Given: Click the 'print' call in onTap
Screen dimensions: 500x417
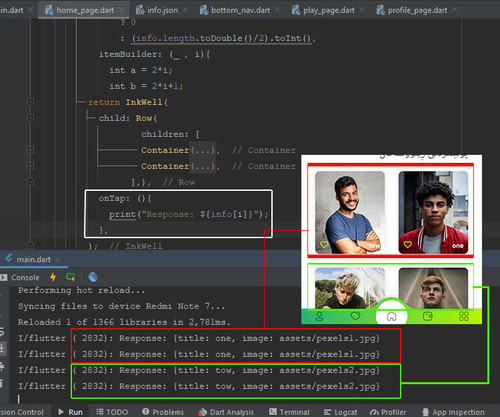Looking at the screenshot, I should point(122,214).
